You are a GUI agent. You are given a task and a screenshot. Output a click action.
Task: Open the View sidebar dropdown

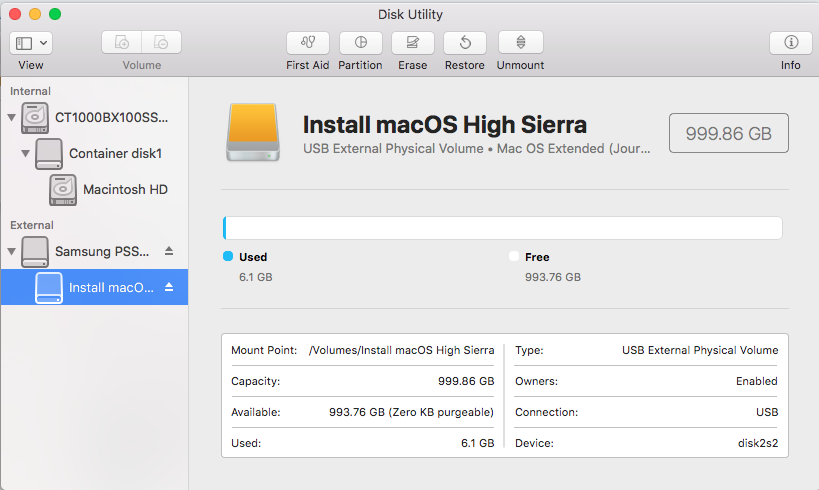[30, 43]
